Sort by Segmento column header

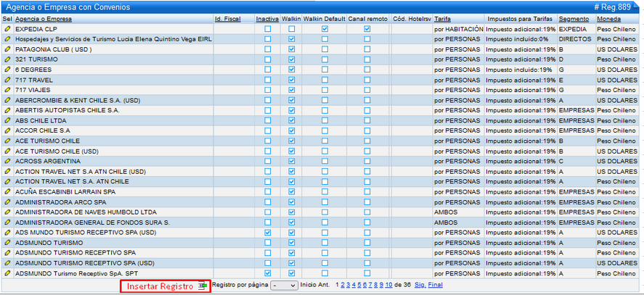[574, 19]
